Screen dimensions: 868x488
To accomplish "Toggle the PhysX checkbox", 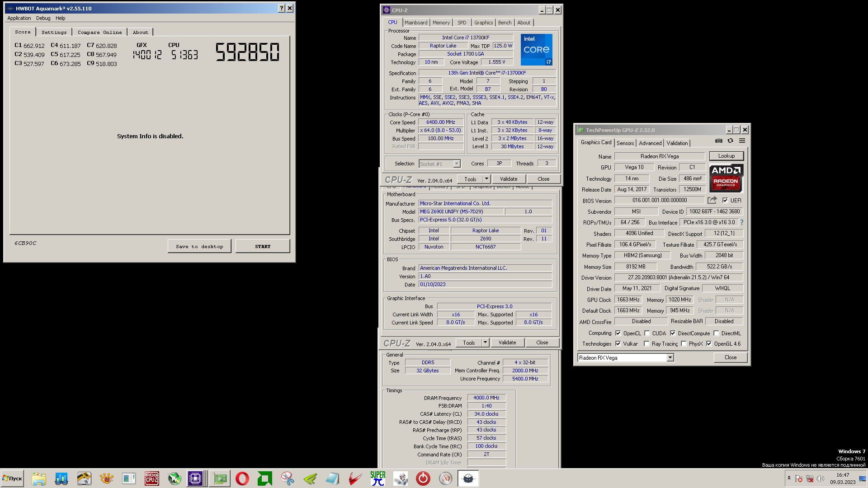I will click(x=684, y=344).
